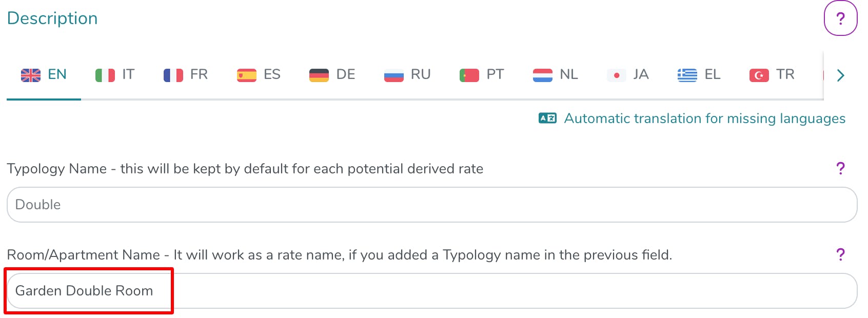Viewport: 868px width, 318px height.
Task: Select the DE language tab
Action: tap(332, 75)
